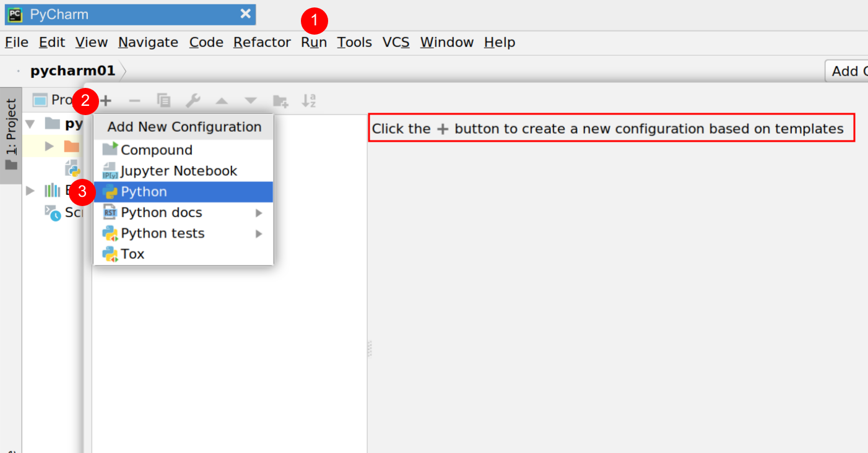868x453 pixels.
Task: Open the Run menu
Action: pos(314,42)
